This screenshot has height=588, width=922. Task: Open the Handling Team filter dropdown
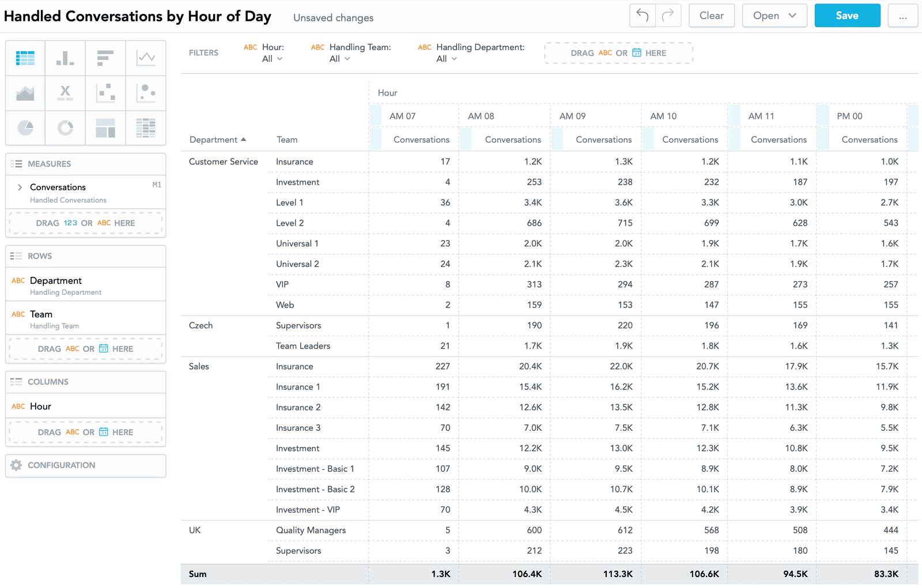340,58
